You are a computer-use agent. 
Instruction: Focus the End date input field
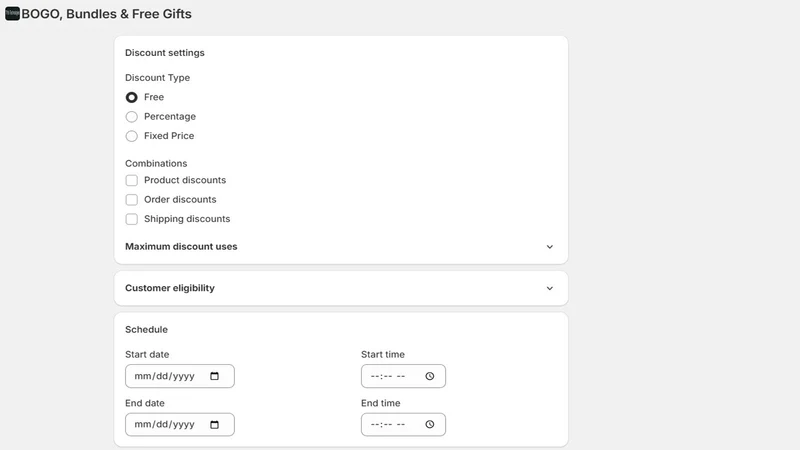(180, 424)
